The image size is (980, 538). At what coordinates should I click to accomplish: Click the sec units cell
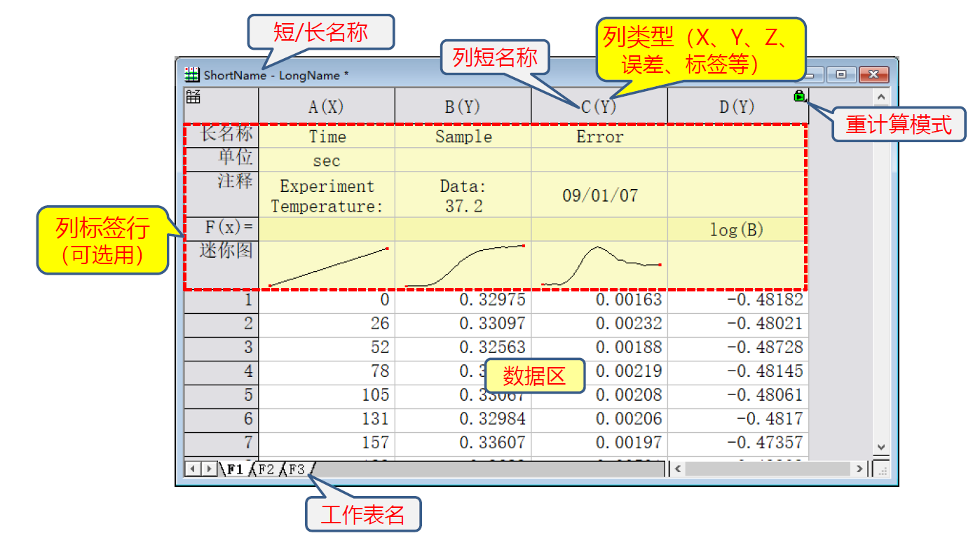[x=326, y=161]
